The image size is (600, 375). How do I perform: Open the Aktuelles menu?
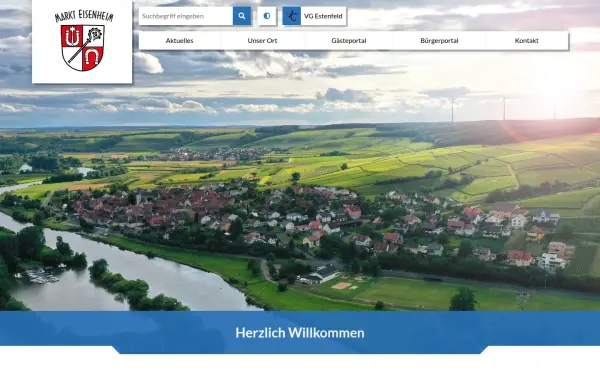pos(179,41)
